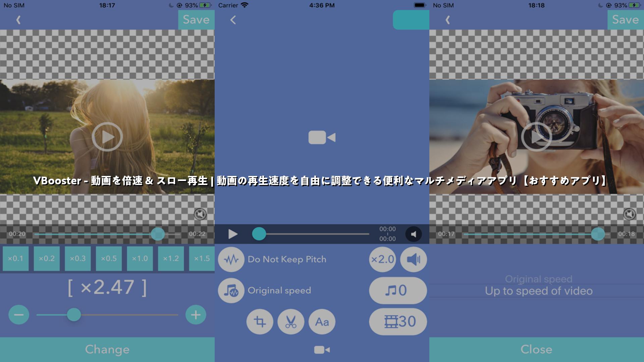This screenshot has width=644, height=362.
Task: Select the ×1.0 speed preset
Action: [140, 258]
